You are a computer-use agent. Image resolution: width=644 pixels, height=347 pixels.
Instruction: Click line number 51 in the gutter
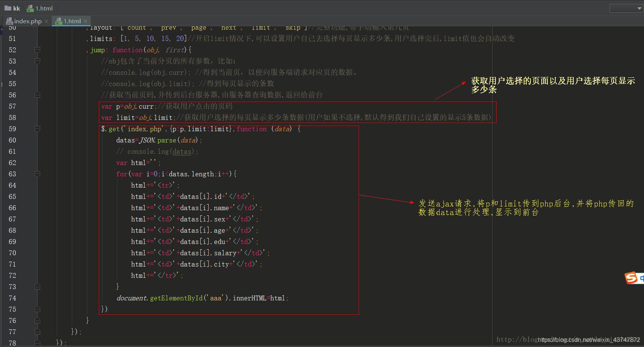[x=12, y=39]
